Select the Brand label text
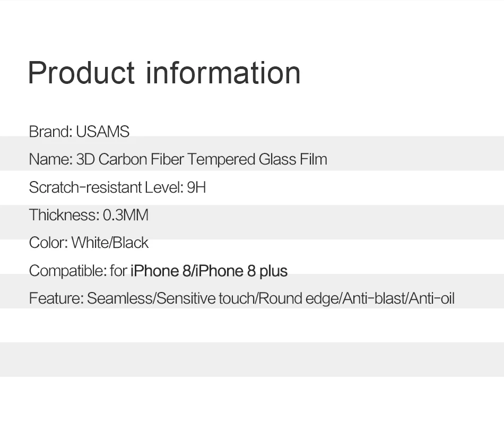Image resolution: width=504 pixels, height=447 pixels. click(x=51, y=132)
